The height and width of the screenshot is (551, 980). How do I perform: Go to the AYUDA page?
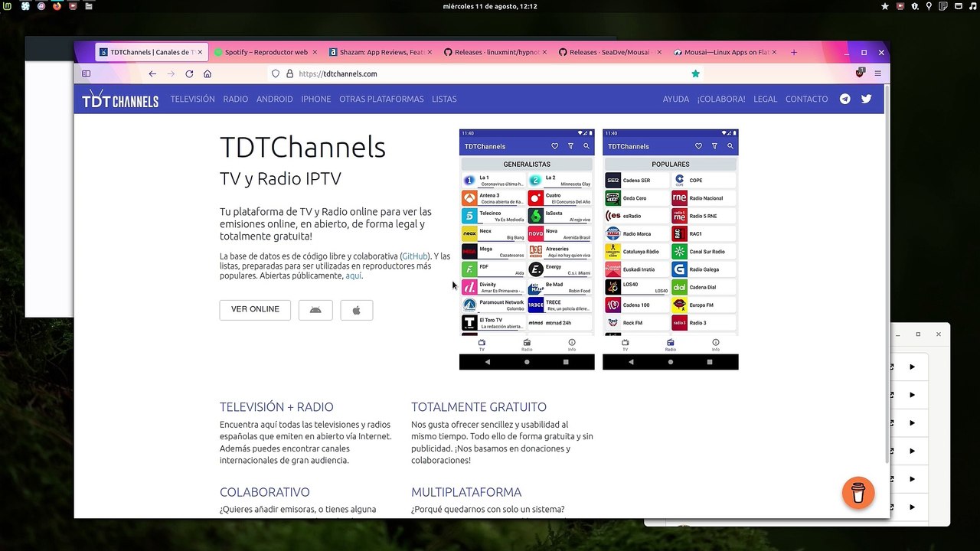click(x=676, y=99)
